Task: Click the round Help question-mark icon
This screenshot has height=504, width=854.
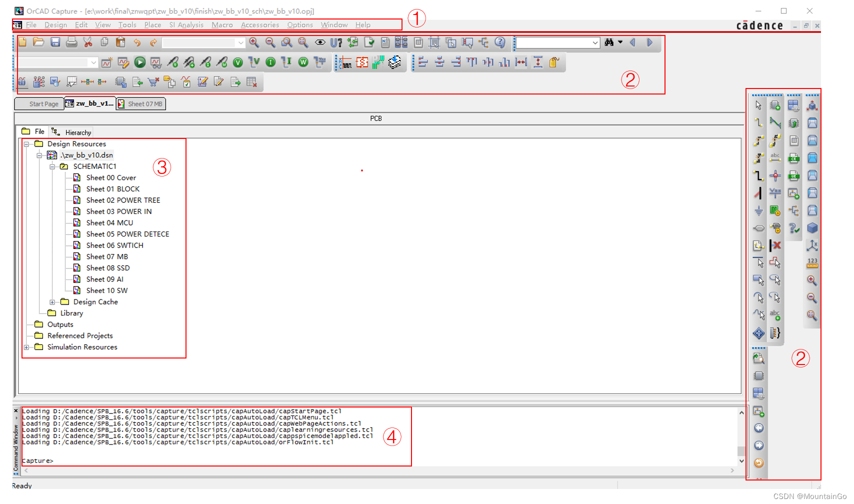Action: pyautogui.click(x=500, y=42)
